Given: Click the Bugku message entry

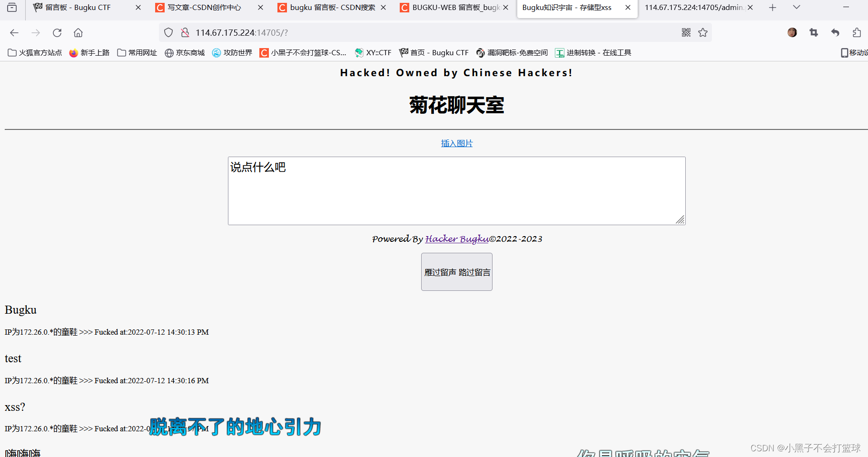Looking at the screenshot, I should point(20,310).
